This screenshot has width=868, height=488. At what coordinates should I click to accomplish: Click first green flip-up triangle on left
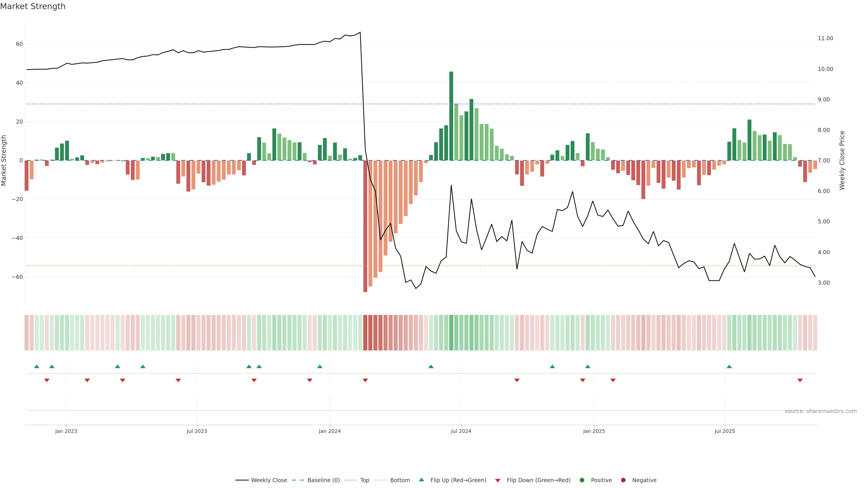tap(37, 366)
